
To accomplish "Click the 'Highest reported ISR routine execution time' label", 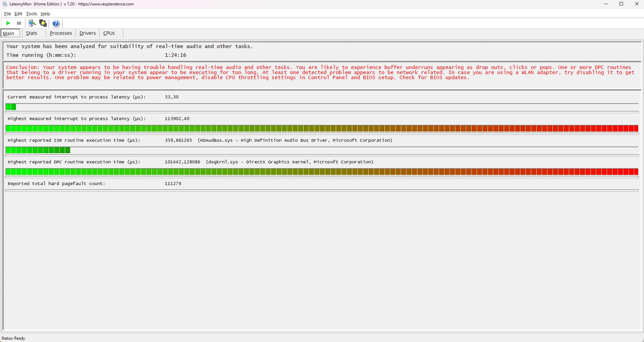I will tap(74, 140).
